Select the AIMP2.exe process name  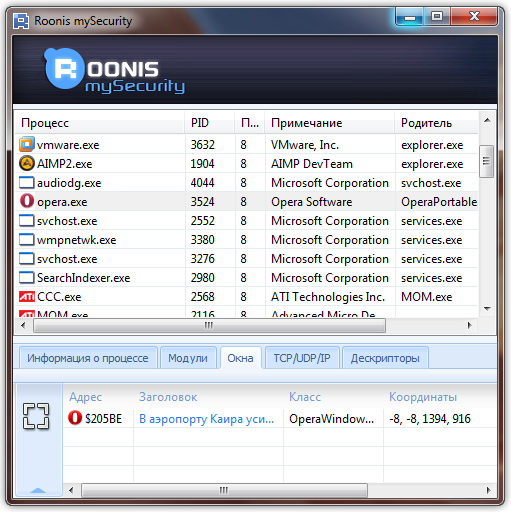point(65,164)
